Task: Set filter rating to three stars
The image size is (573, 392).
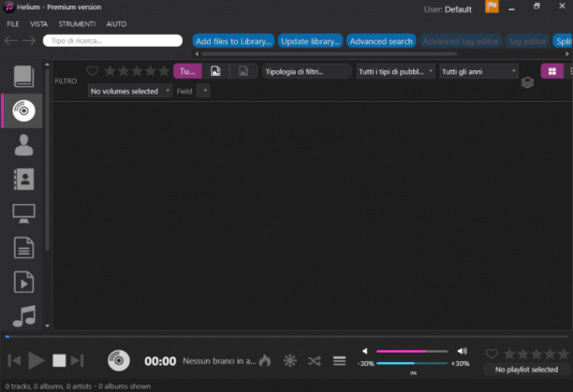Action: point(137,71)
